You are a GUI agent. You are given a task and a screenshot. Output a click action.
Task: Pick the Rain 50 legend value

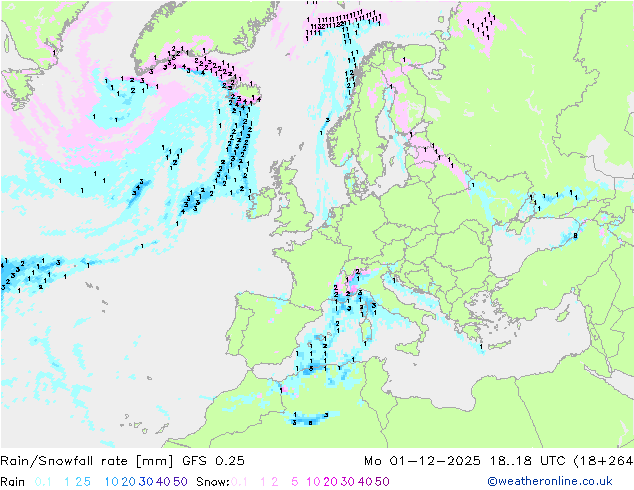coord(180,482)
